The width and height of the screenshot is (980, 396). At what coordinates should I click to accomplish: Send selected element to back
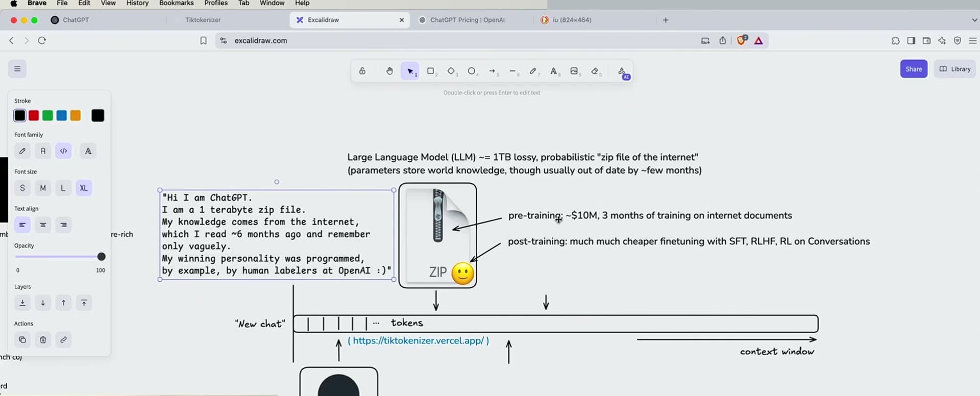click(22, 303)
